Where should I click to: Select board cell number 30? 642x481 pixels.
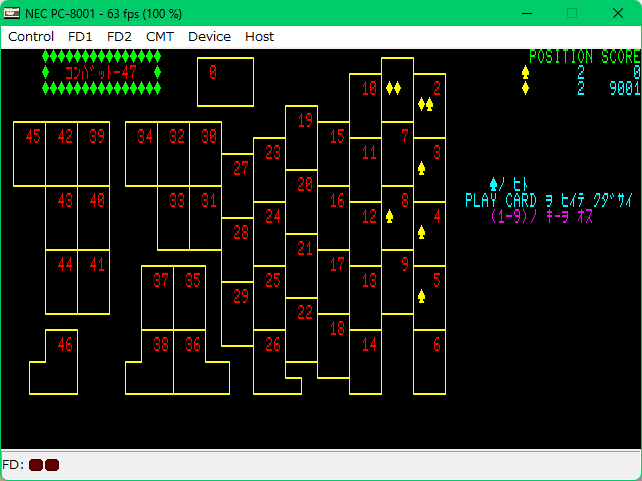[206, 154]
